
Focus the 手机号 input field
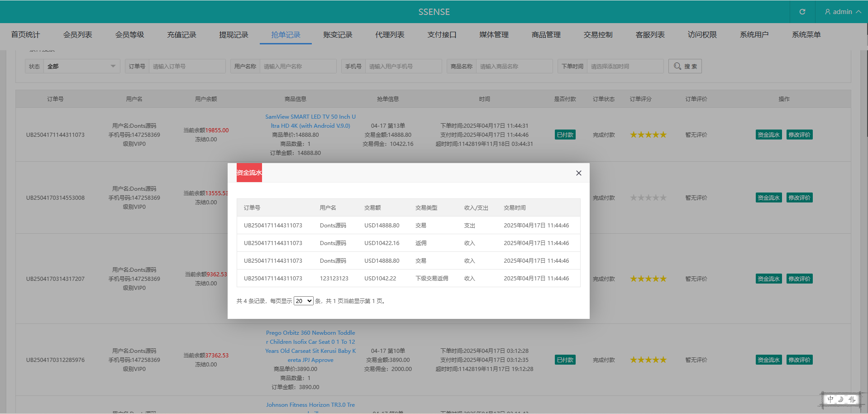tap(403, 66)
